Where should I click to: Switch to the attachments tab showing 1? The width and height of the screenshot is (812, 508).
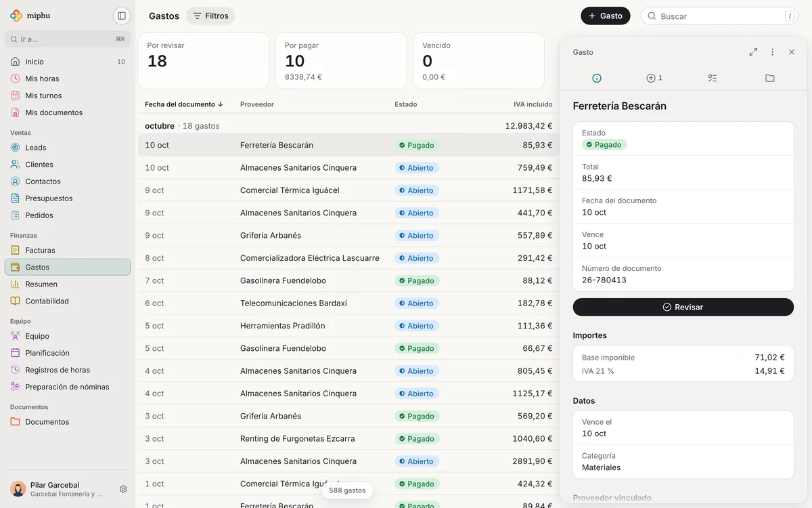[x=654, y=78]
